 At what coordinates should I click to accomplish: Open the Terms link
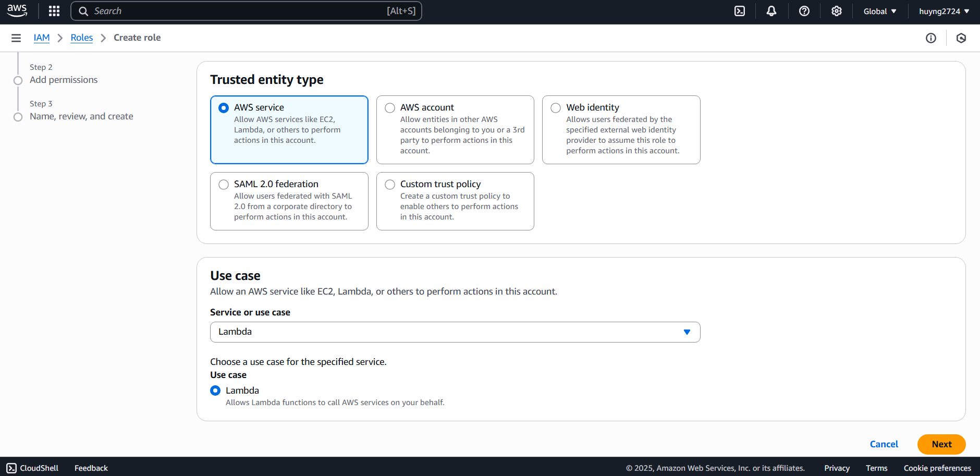[877, 468]
